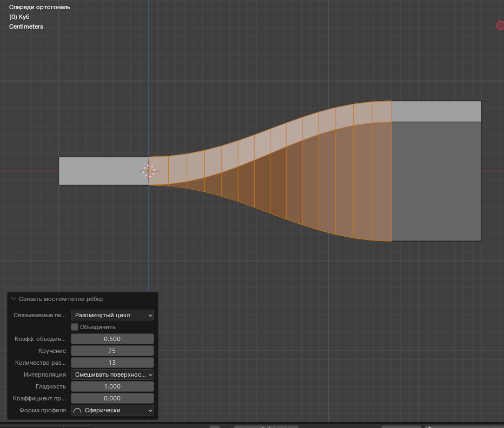This screenshot has width=504, height=428.
Task: Click the merge factor field showing 0.500
Action: pos(112,339)
